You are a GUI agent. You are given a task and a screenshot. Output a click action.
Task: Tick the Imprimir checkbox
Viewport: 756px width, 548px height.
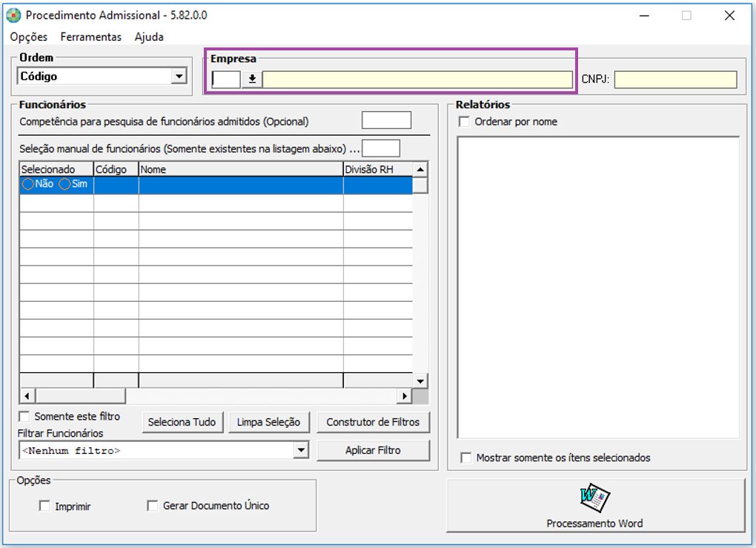(44, 506)
